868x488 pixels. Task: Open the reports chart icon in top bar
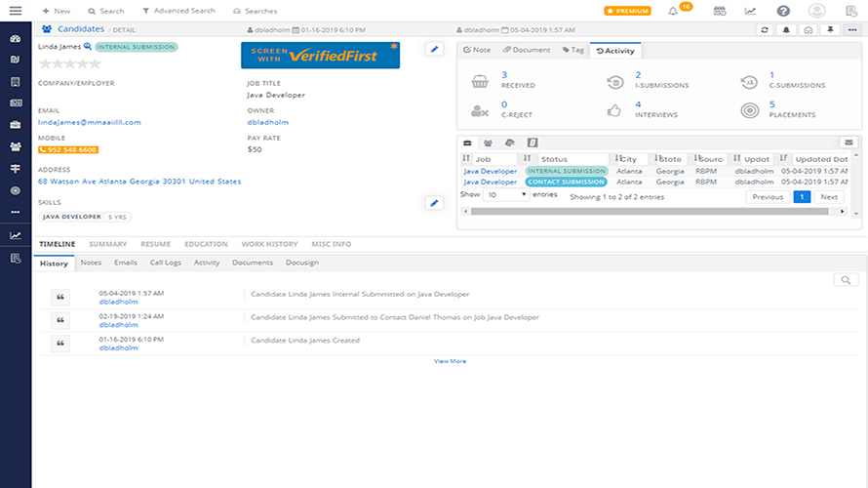[750, 11]
